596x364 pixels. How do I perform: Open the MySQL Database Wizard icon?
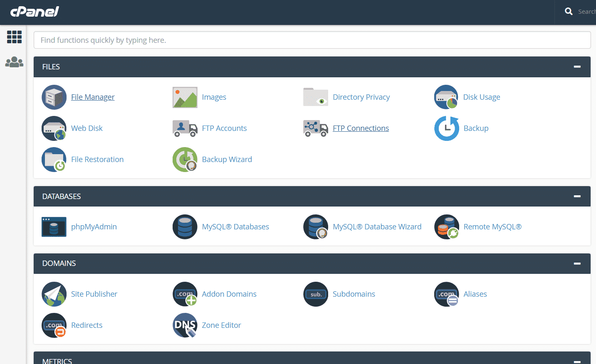[316, 227]
